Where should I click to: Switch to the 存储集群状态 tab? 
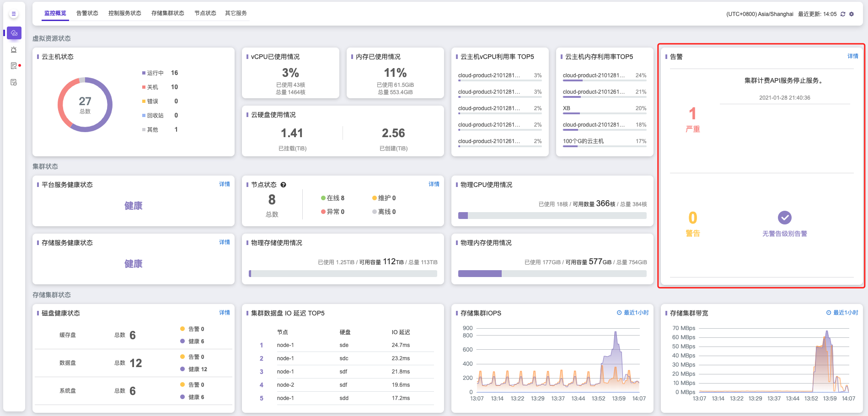[168, 13]
